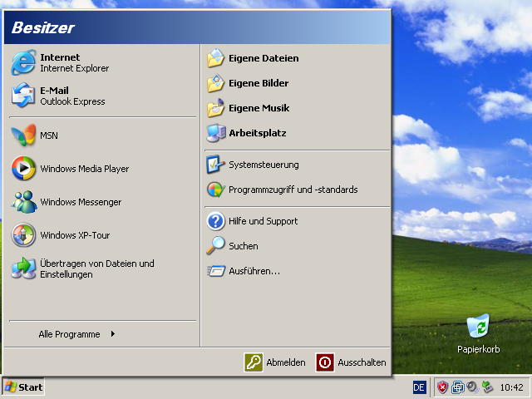This screenshot has height=399, width=532.
Task: Open Systemsteuerung control panel
Action: coord(263,165)
